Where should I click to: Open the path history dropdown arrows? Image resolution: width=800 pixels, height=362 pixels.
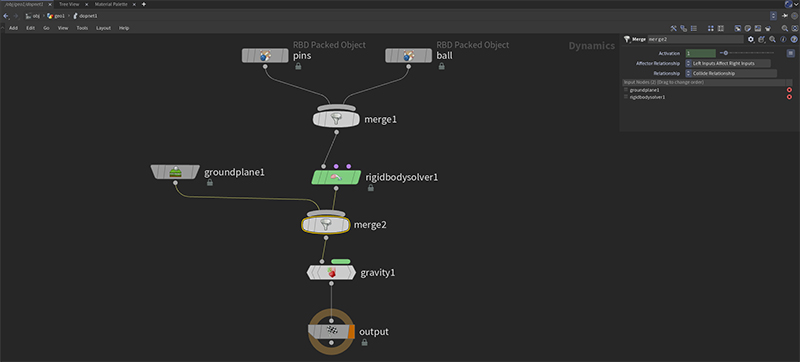773,16
